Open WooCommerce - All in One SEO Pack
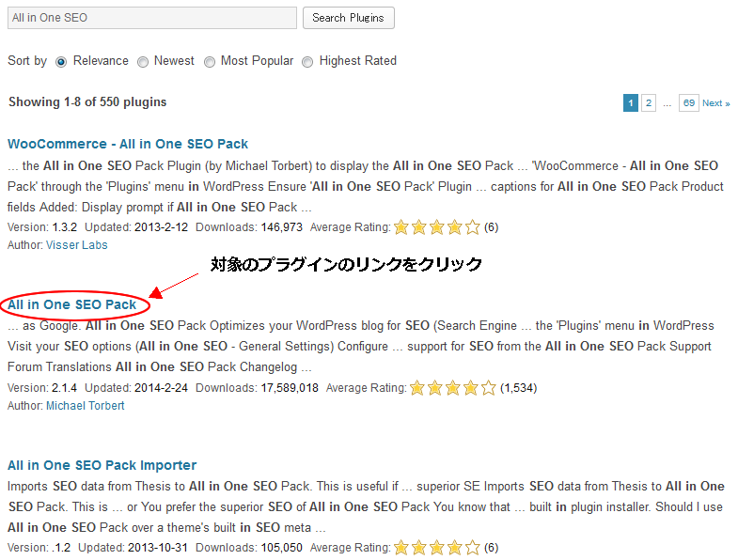This screenshot has width=738, height=560. [x=128, y=144]
